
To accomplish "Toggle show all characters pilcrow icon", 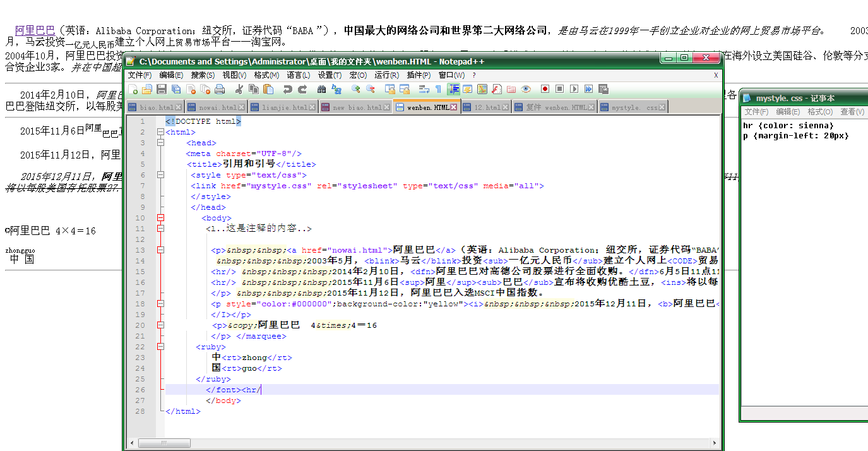I will pyautogui.click(x=439, y=89).
